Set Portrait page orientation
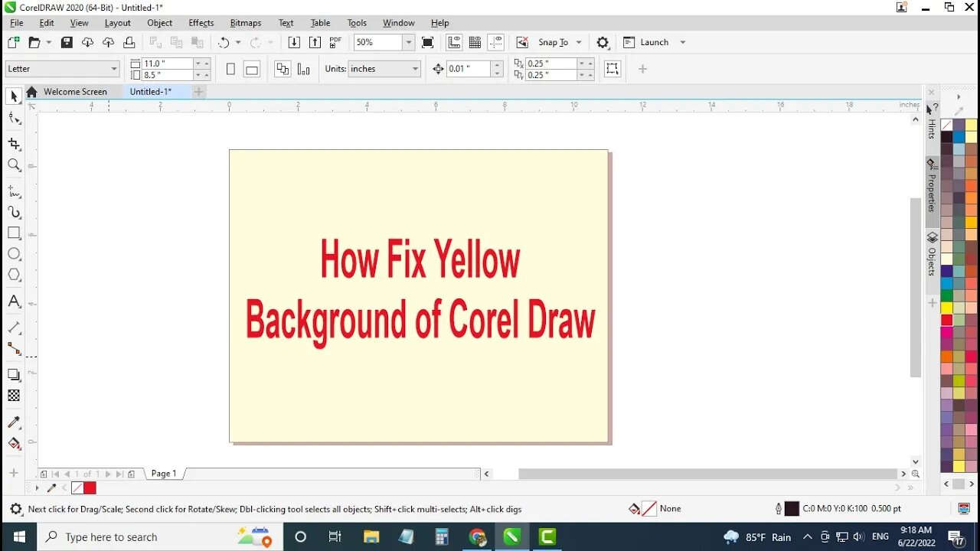Viewport: 980px width, 551px height. coord(230,69)
